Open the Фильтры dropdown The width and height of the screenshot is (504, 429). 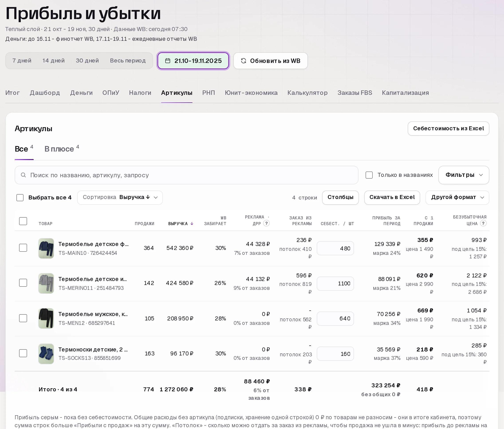[x=464, y=175]
